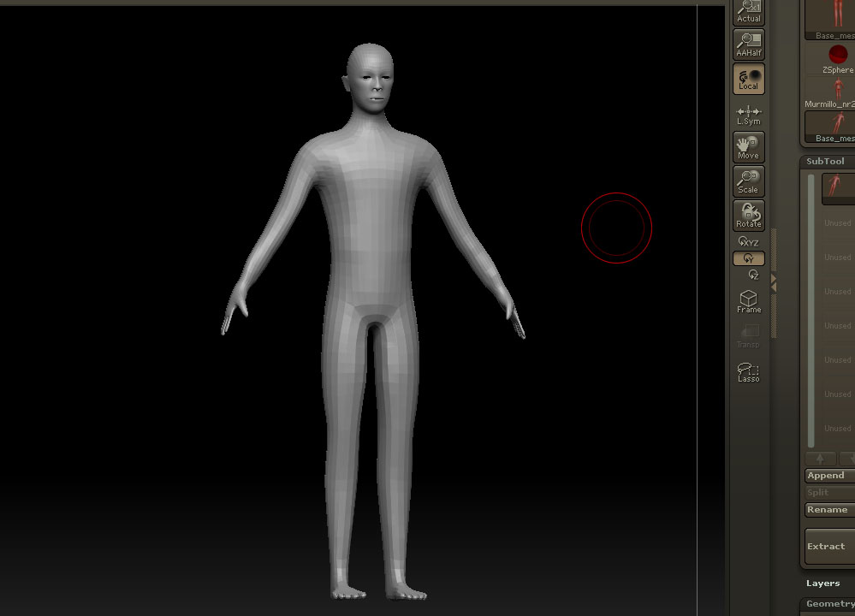This screenshot has width=855, height=616.
Task: Click the Actual size zoom icon
Action: (x=749, y=11)
